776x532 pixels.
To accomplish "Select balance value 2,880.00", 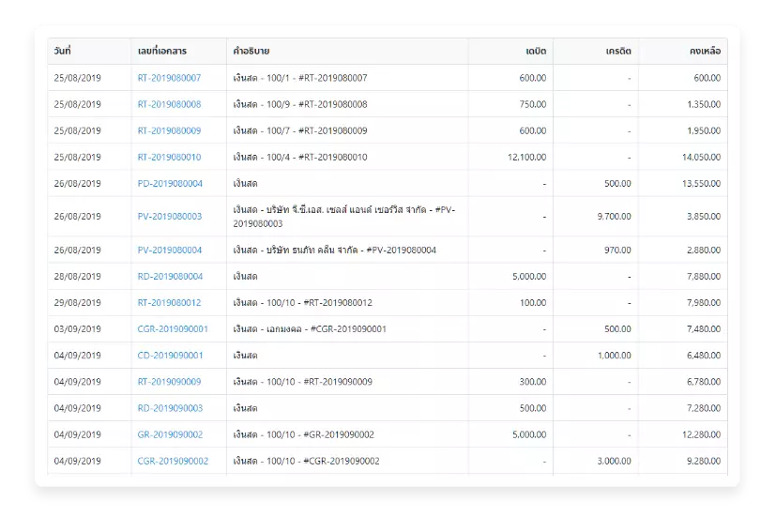I will 704,250.
